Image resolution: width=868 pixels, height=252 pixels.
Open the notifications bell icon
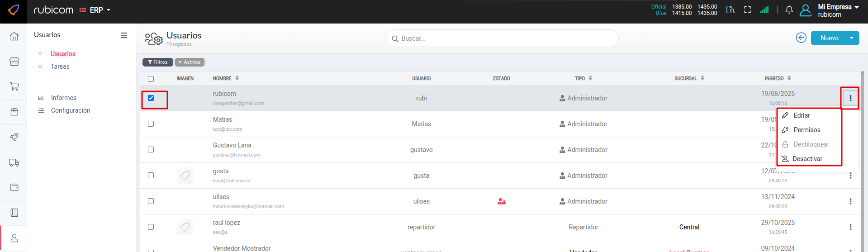click(x=789, y=10)
